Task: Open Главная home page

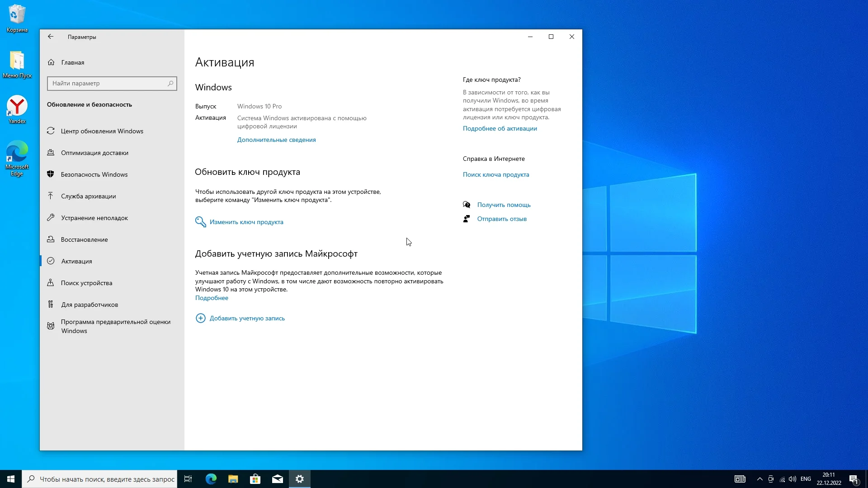Action: click(x=72, y=62)
